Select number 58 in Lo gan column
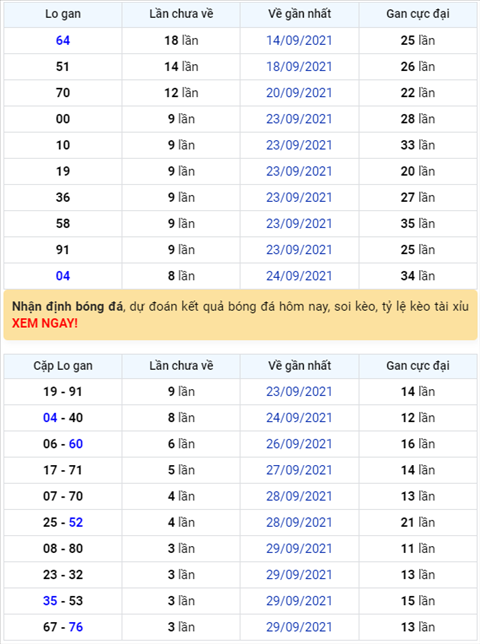This screenshot has height=644, width=480. tap(63, 223)
